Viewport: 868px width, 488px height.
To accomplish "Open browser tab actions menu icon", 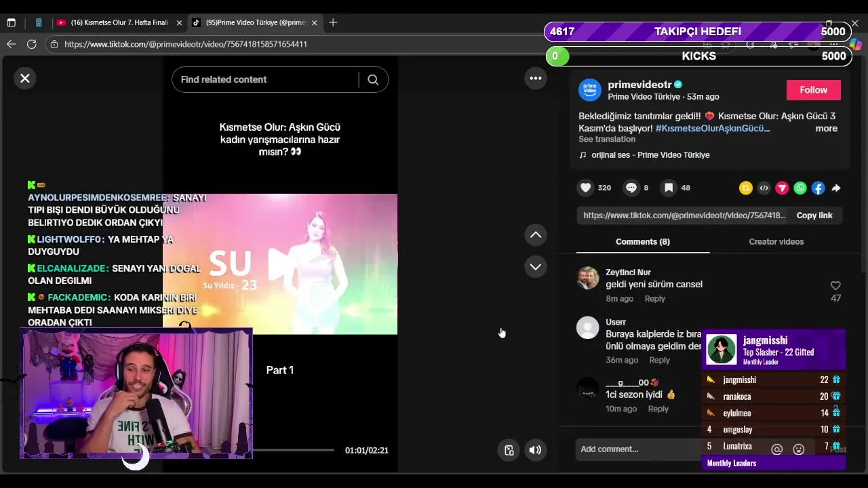I will [x=12, y=22].
